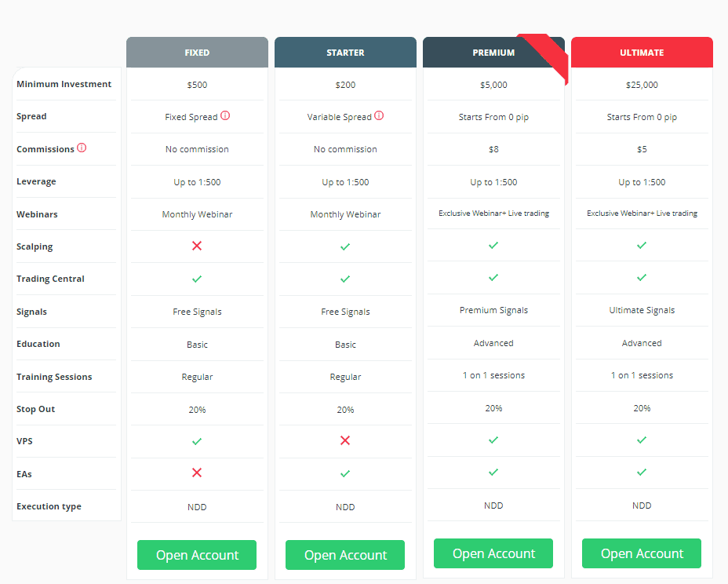The width and height of the screenshot is (728, 584).
Task: Click green check for Premium Trading Central
Action: click(x=493, y=277)
